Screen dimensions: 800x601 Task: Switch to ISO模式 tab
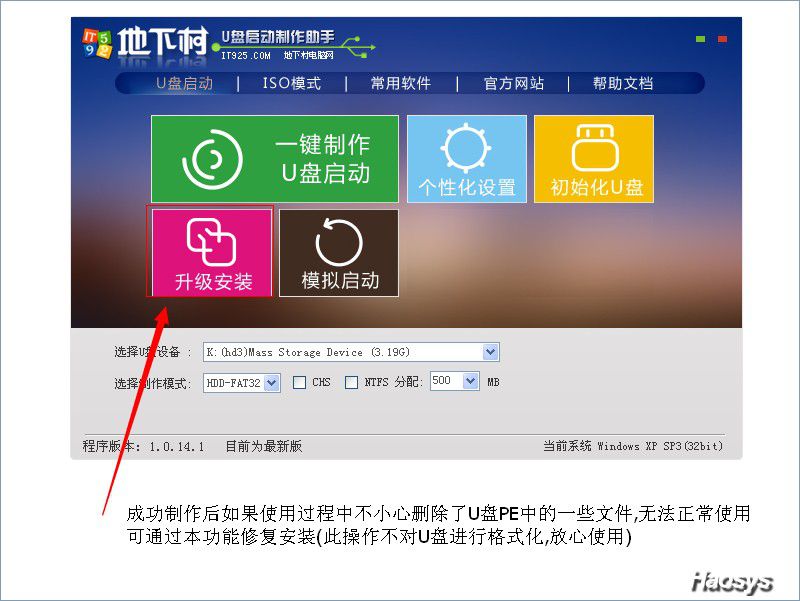[292, 83]
